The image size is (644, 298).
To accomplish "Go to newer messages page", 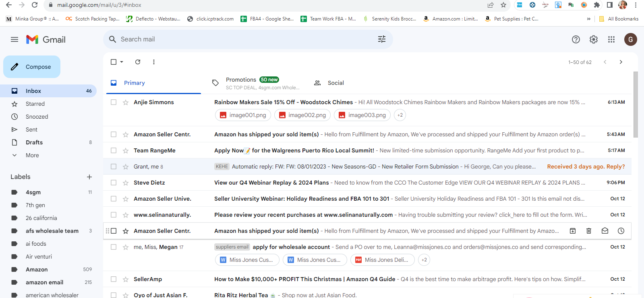I will click(605, 62).
